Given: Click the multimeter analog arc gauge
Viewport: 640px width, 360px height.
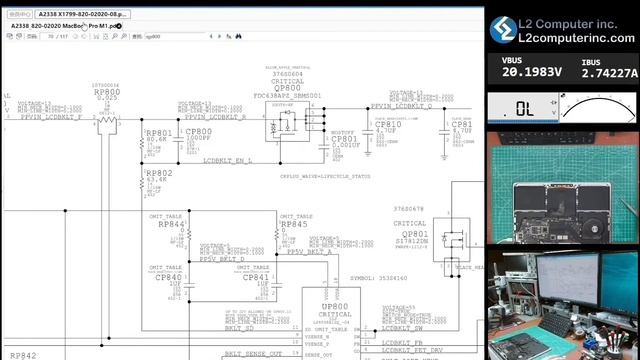Looking at the screenshot, I should [598, 108].
